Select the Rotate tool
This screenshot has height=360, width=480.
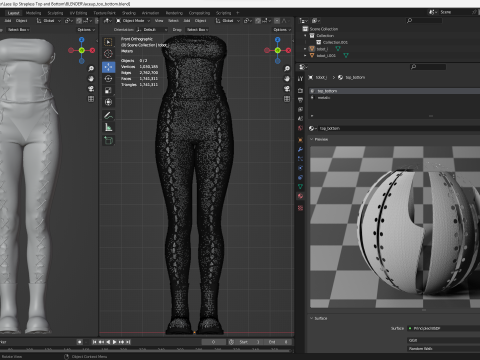(x=108, y=79)
